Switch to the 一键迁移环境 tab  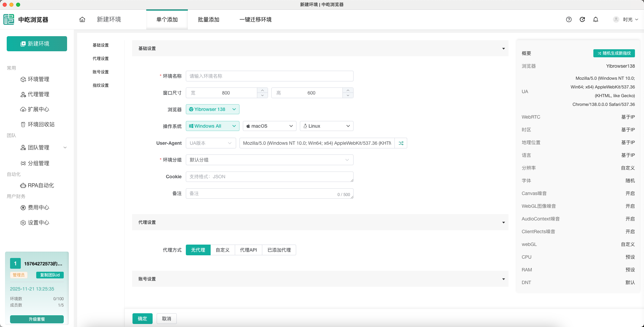click(x=255, y=19)
